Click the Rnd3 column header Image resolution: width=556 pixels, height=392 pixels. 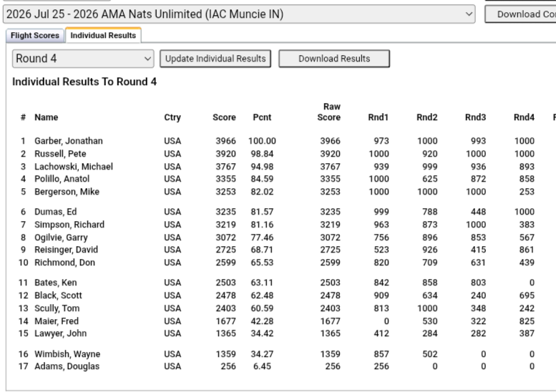pyautogui.click(x=476, y=117)
